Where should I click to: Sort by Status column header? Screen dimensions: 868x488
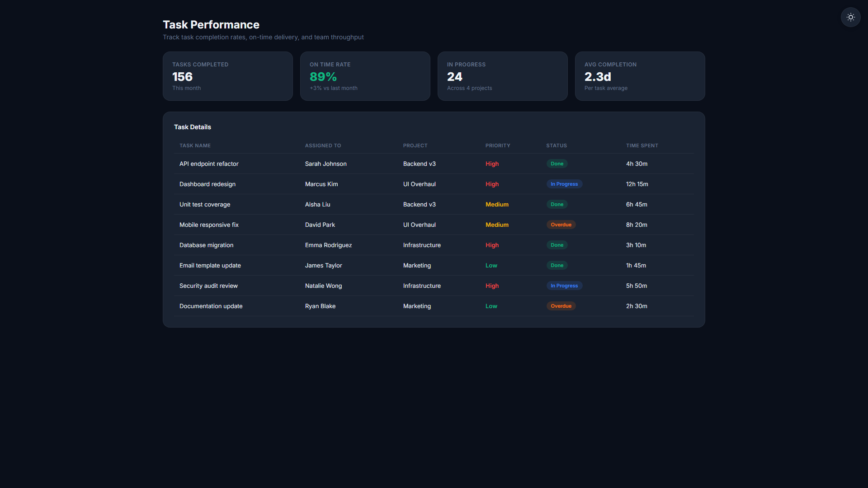pyautogui.click(x=556, y=145)
